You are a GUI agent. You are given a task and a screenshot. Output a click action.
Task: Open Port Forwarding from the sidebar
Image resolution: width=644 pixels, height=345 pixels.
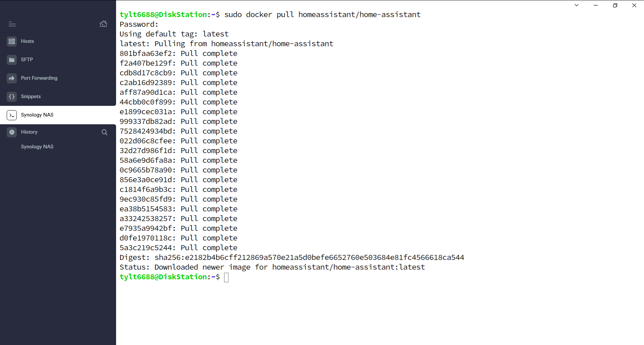[x=39, y=78]
